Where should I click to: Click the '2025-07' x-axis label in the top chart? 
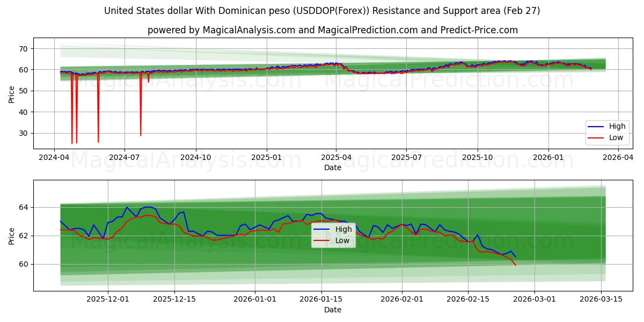[406, 157]
